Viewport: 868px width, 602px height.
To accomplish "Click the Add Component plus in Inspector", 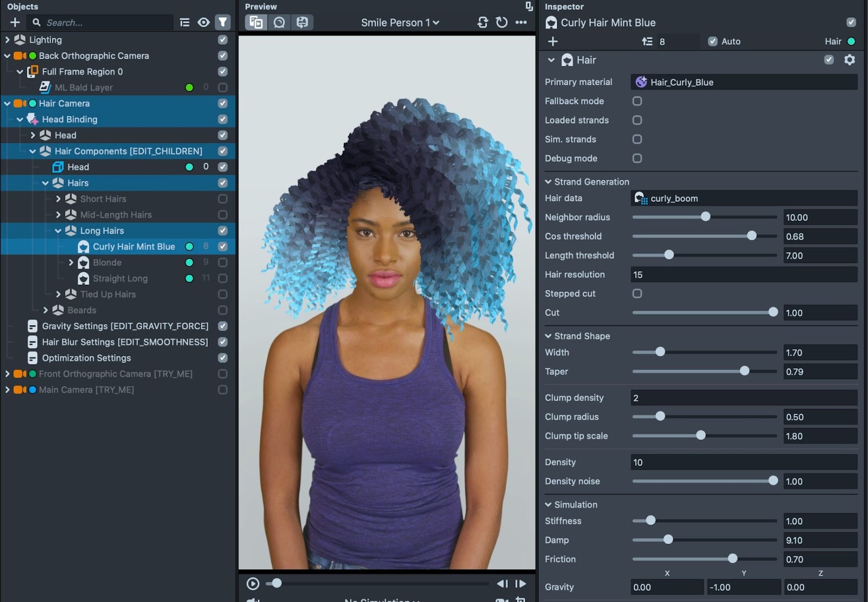I will (553, 41).
